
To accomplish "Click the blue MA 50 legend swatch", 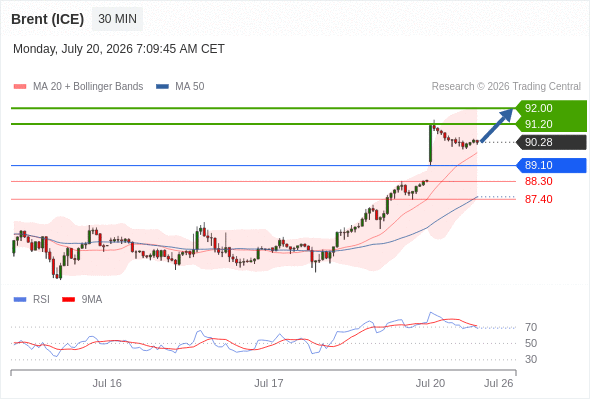I will click(162, 87).
